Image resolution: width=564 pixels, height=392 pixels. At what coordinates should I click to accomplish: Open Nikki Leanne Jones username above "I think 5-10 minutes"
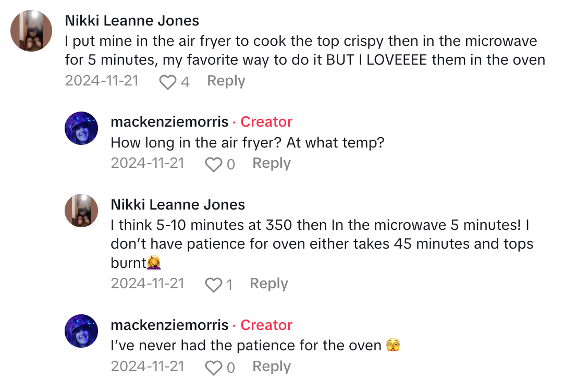tap(178, 204)
